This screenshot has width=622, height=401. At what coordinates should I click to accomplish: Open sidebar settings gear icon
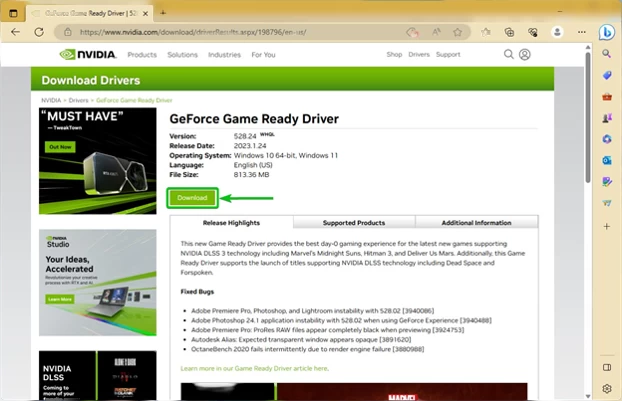[607, 389]
